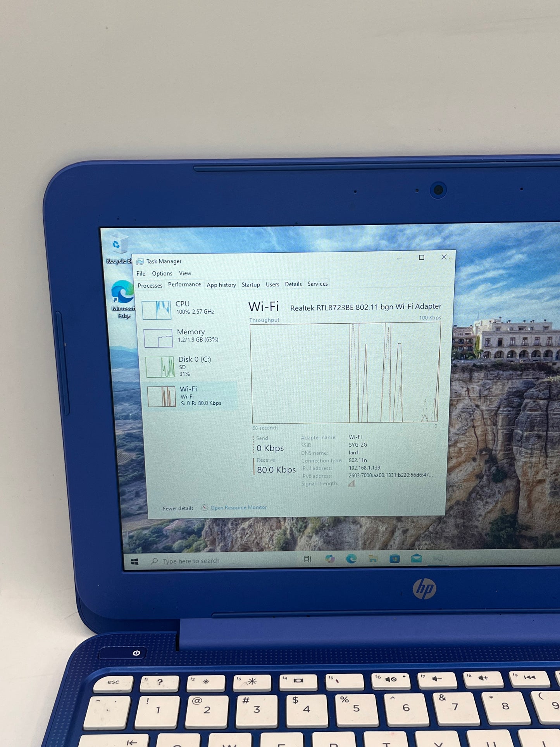Viewport: 560px width, 747px height.
Task: Open Resource Monitor link
Action: (x=238, y=507)
